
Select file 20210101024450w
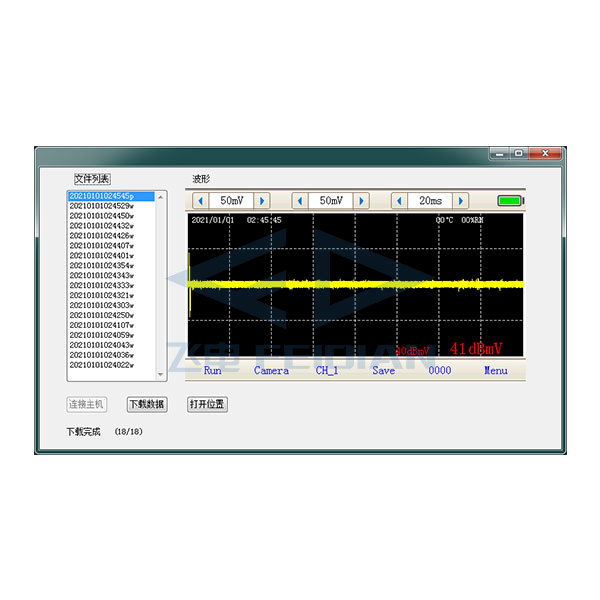pyautogui.click(x=111, y=216)
